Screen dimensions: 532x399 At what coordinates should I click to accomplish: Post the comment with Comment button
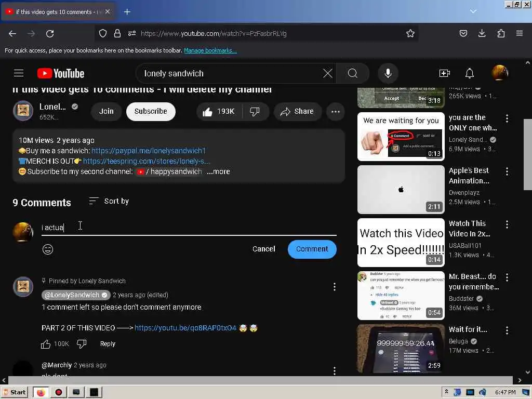point(312,249)
